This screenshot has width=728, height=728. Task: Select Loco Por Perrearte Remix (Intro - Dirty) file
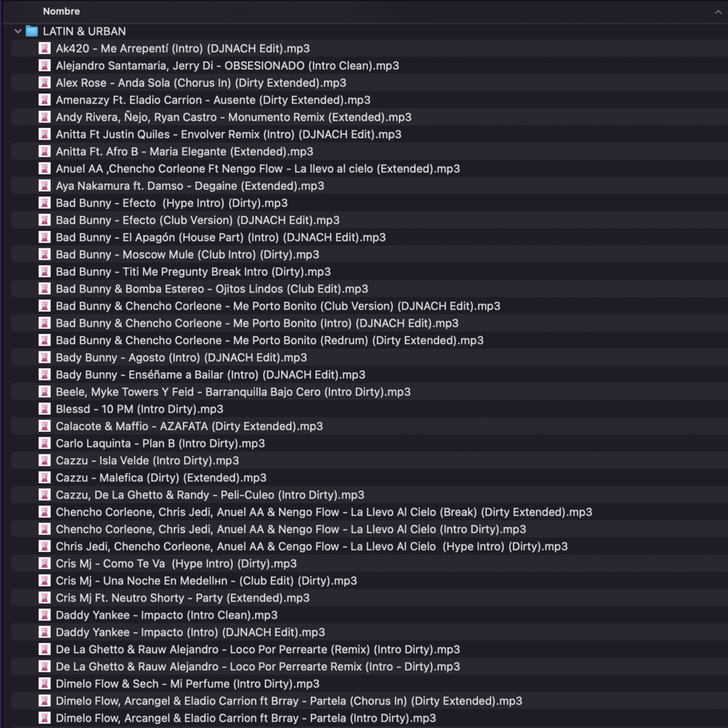(x=258, y=666)
